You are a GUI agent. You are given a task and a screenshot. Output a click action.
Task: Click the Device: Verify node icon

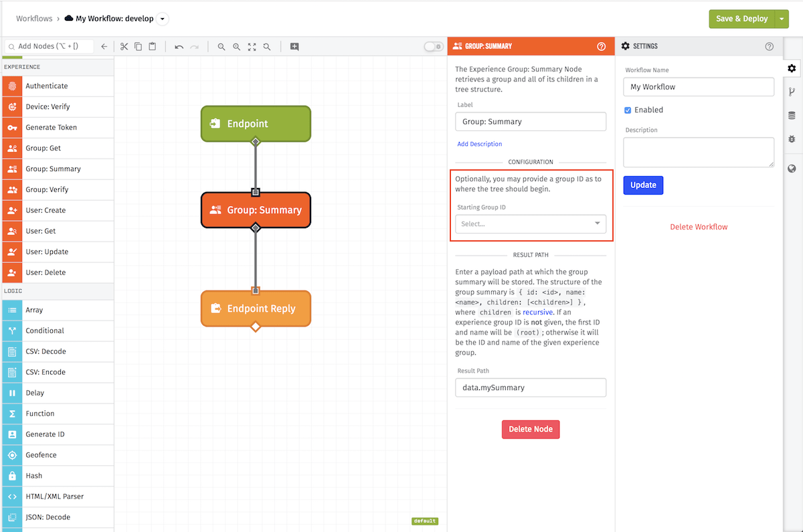pos(12,106)
